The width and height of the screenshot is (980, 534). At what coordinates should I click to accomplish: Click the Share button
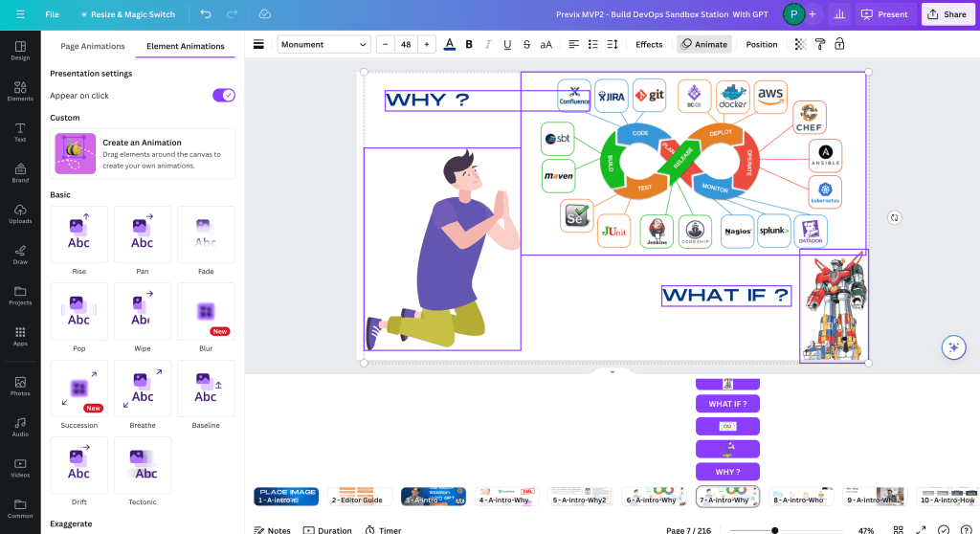[x=947, y=13]
